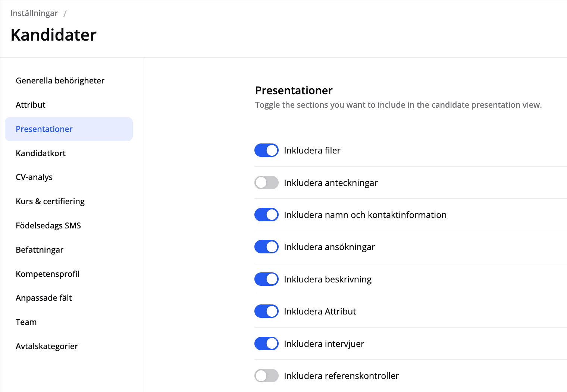The width and height of the screenshot is (567, 392).
Task: Enable Inkludera referenskontroller toggle
Action: tap(266, 376)
